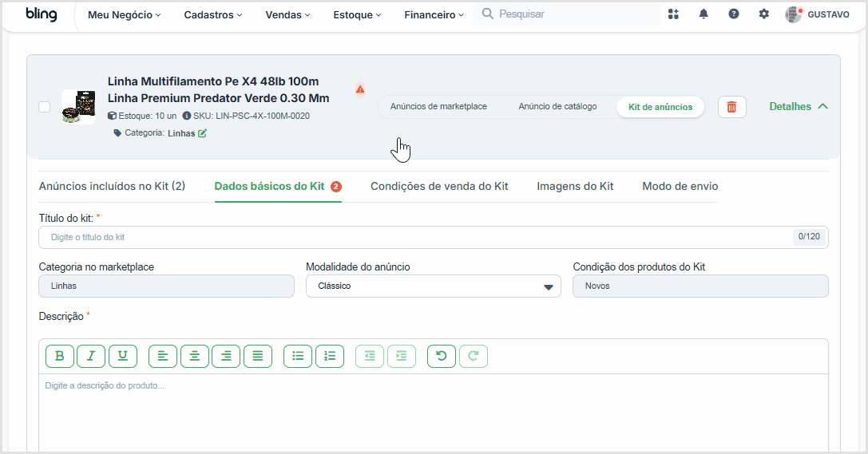This screenshot has width=868, height=454.
Task: Click Condição dos produtos do Kit field
Action: click(700, 286)
